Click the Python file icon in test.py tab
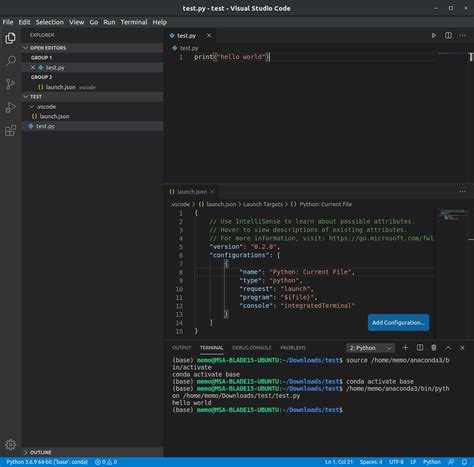The image size is (474, 467). (172, 35)
